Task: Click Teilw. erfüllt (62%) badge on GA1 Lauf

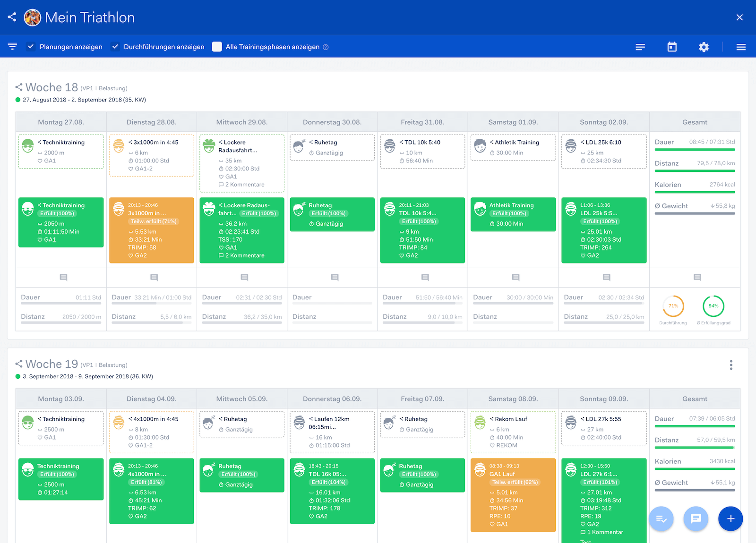Action: tap(515, 482)
